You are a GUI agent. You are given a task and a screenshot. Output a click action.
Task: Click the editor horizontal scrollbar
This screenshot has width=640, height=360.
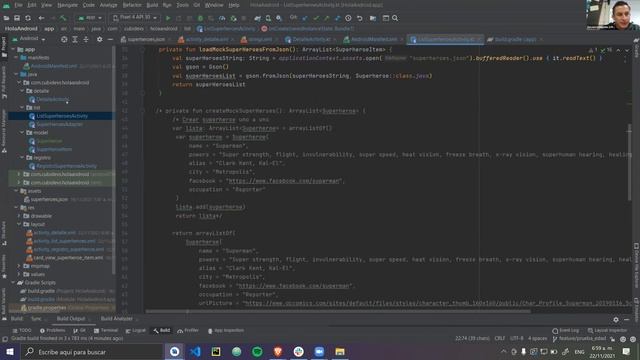tap(338, 311)
